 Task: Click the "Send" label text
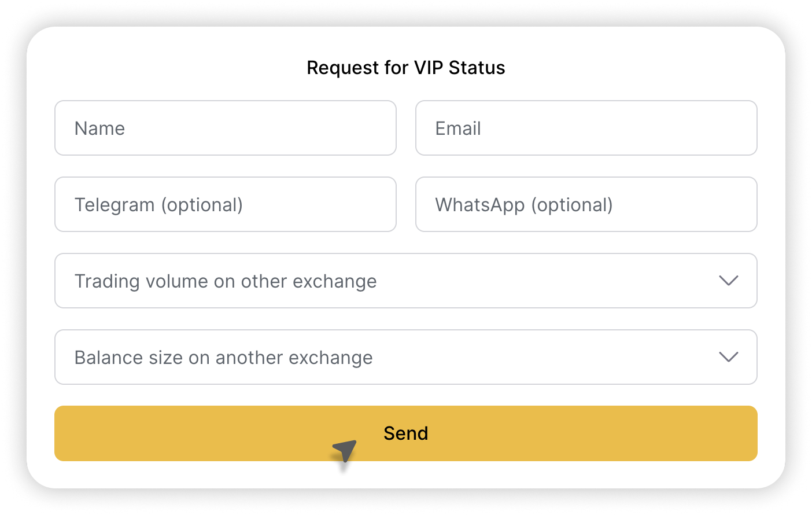pos(405,433)
